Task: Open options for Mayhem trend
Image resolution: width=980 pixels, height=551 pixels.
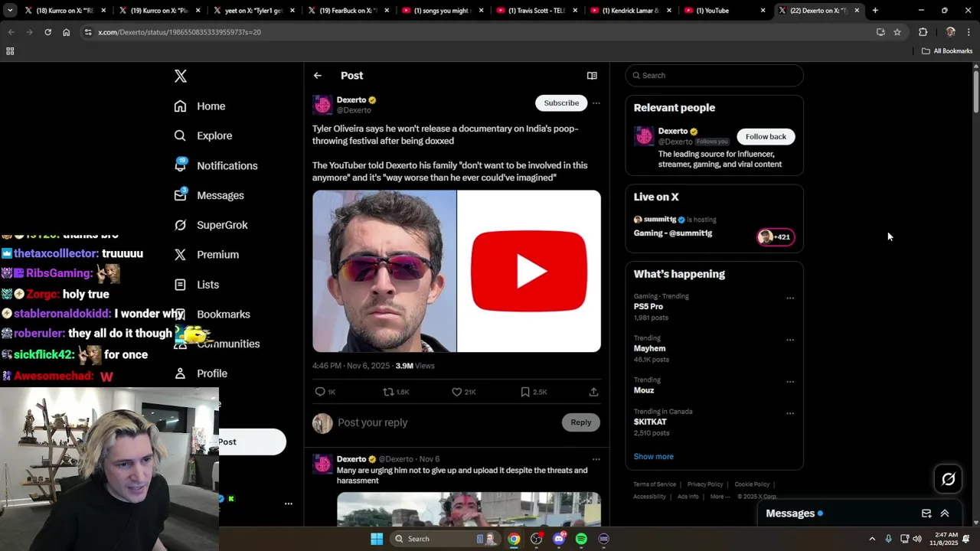Action: [x=790, y=340]
